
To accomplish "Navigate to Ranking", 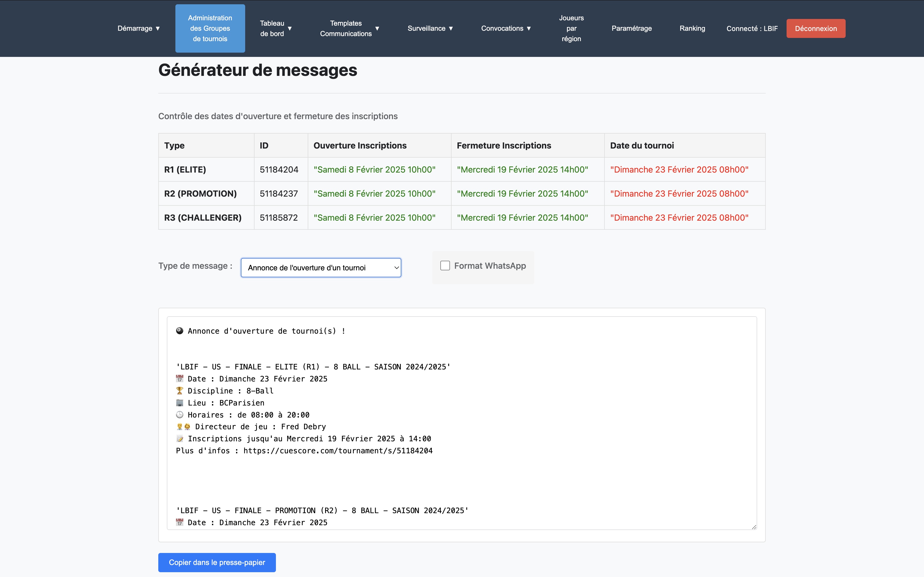I will click(x=692, y=29).
